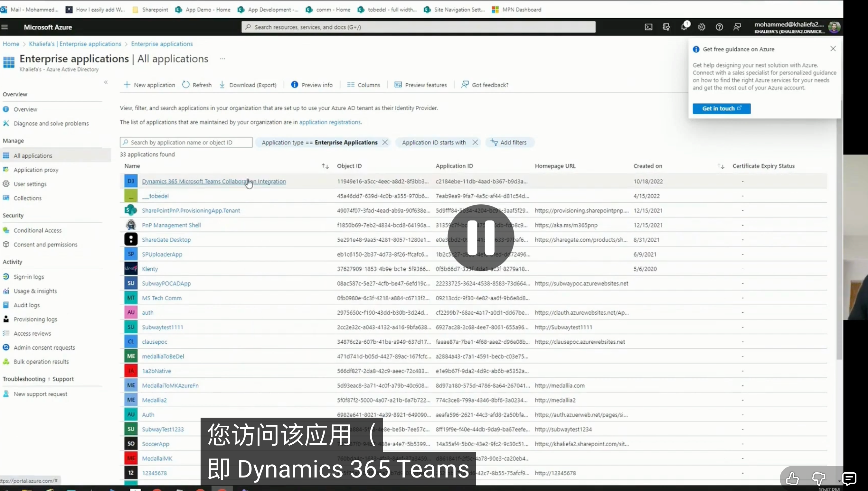Click the ShareGate Desktop app icon
868x491 pixels.
pyautogui.click(x=131, y=239)
